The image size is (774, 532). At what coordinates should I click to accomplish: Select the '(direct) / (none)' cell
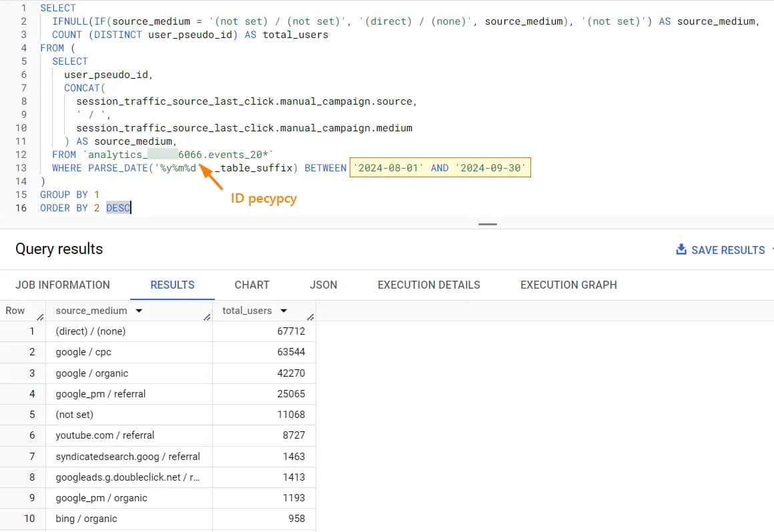tap(129, 331)
